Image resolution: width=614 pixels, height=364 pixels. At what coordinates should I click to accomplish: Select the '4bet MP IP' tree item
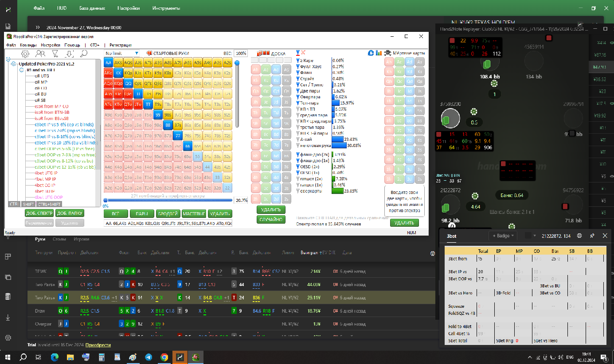[45, 179]
